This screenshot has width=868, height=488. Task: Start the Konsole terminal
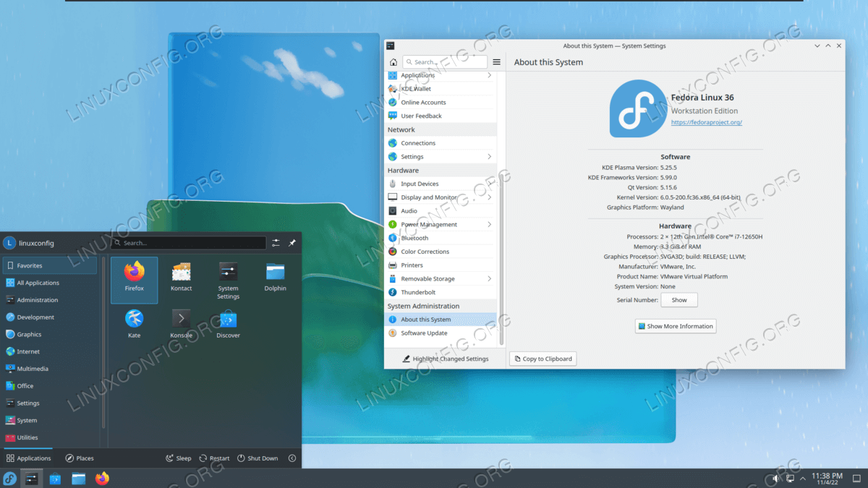click(x=181, y=325)
